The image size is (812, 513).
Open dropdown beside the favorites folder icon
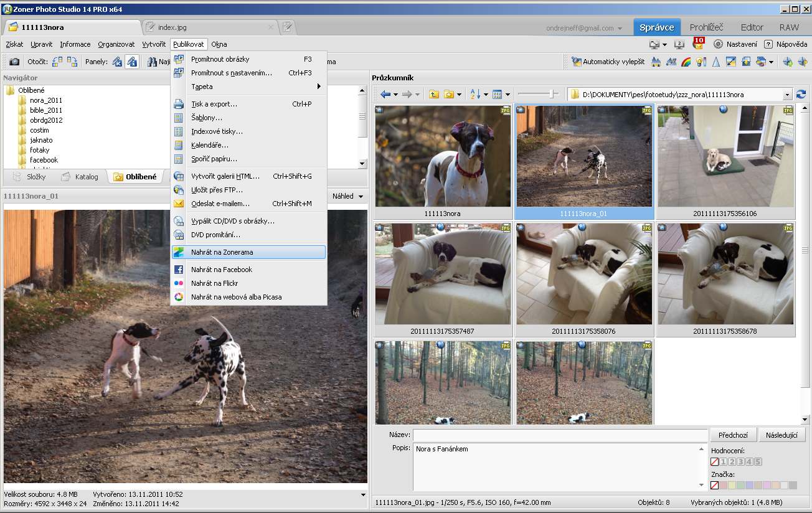click(x=460, y=95)
